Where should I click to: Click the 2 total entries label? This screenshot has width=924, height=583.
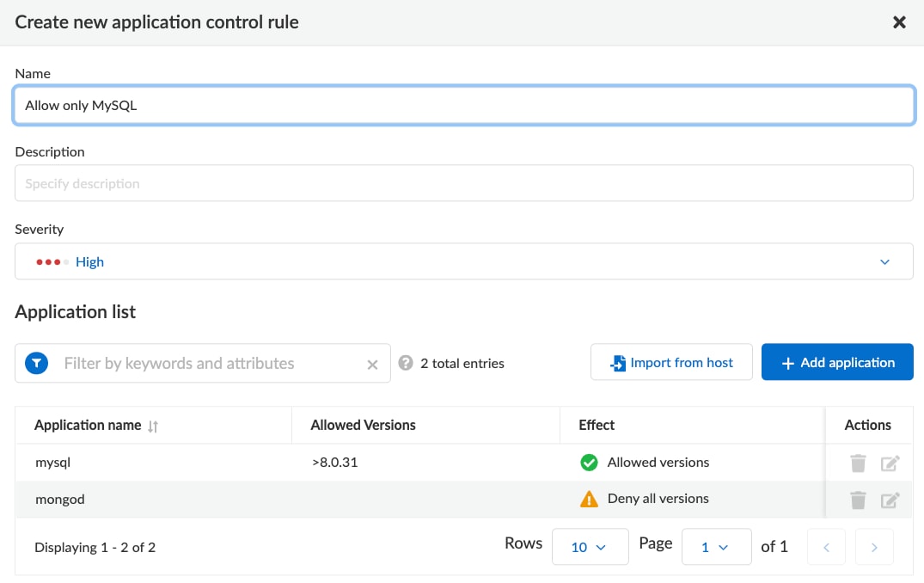(462, 363)
